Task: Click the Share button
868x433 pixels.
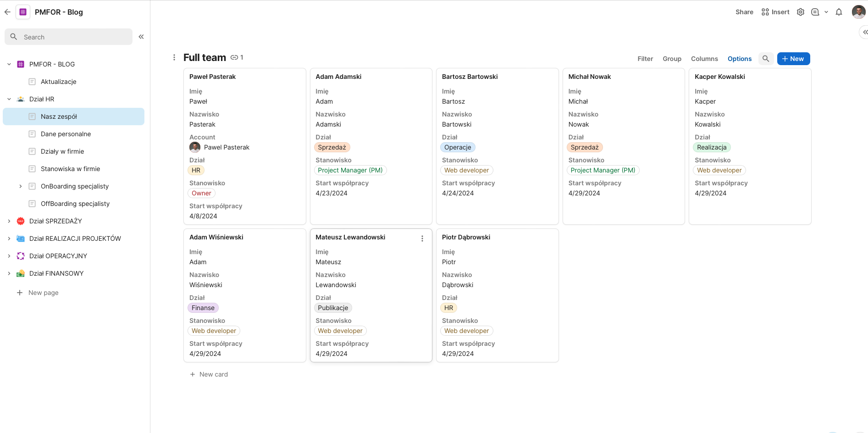Action: pos(744,12)
